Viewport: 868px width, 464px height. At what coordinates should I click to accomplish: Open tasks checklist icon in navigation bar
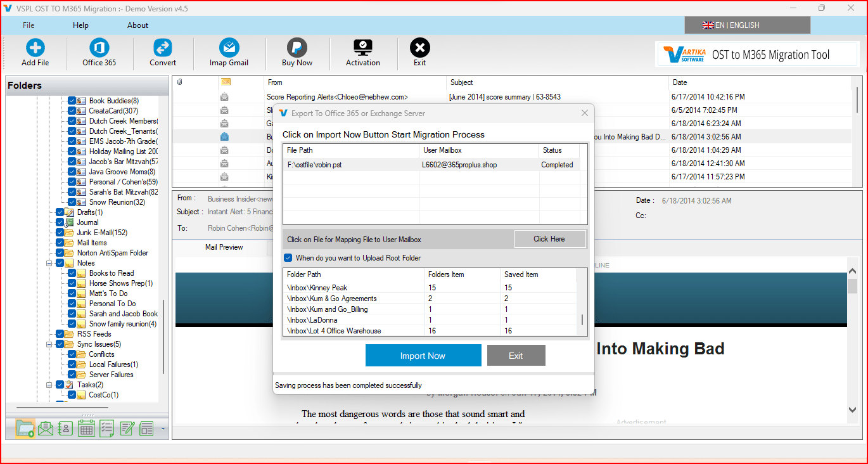(x=106, y=429)
